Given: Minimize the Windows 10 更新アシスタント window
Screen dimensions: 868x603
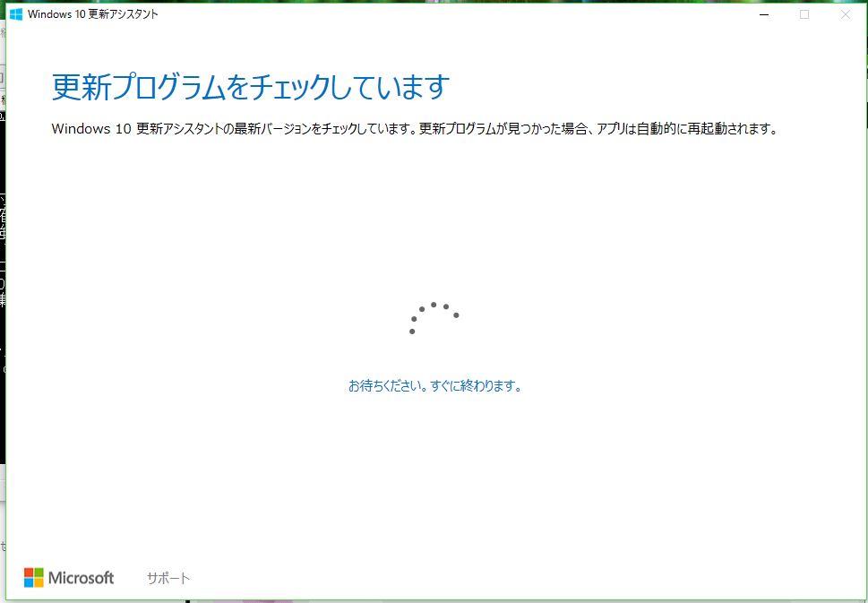Looking at the screenshot, I should [764, 15].
